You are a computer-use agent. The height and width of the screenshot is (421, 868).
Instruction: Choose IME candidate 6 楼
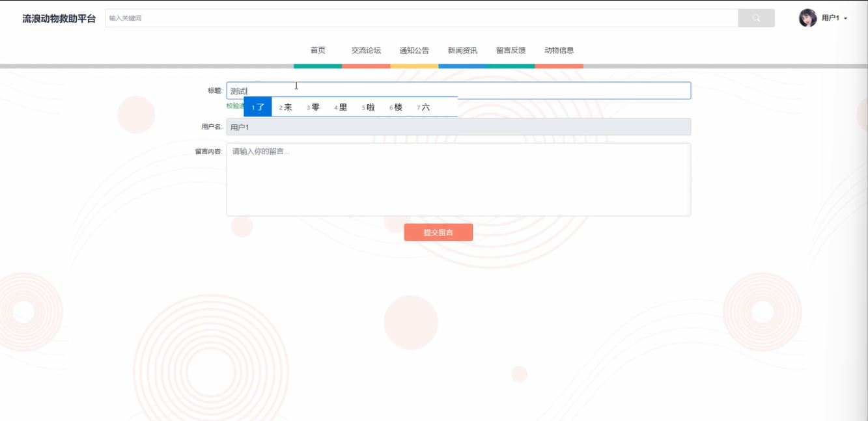tap(396, 107)
